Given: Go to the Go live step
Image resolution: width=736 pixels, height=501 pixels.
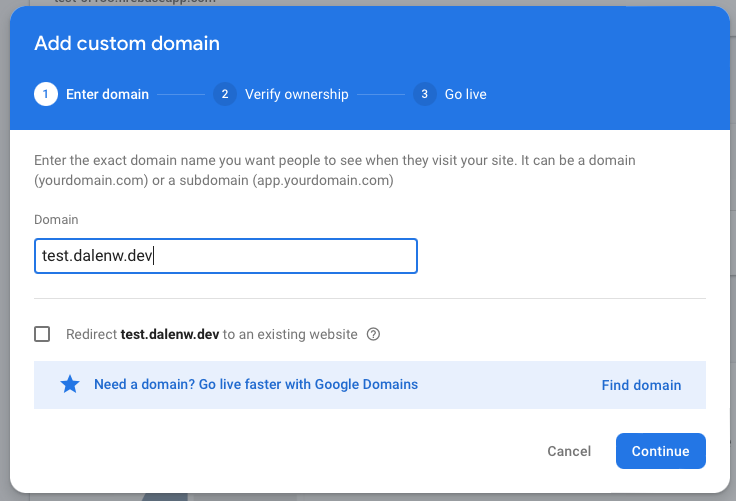Looking at the screenshot, I should (465, 94).
